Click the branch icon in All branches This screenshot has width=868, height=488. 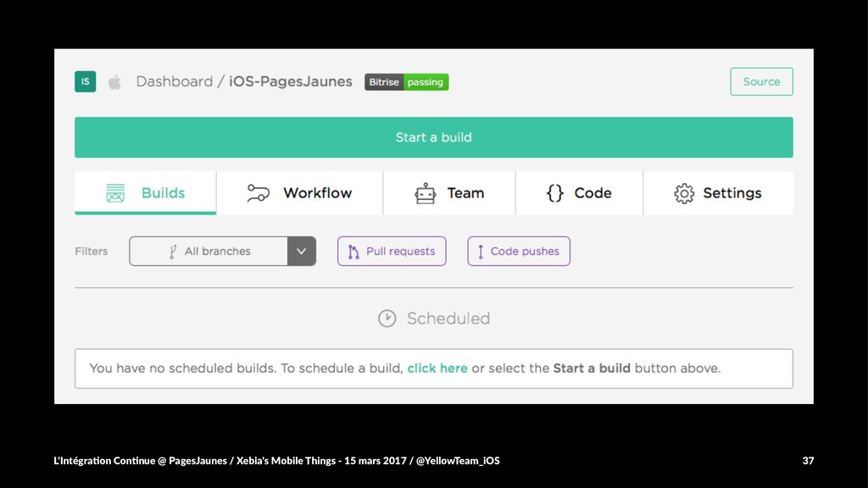[x=173, y=252]
